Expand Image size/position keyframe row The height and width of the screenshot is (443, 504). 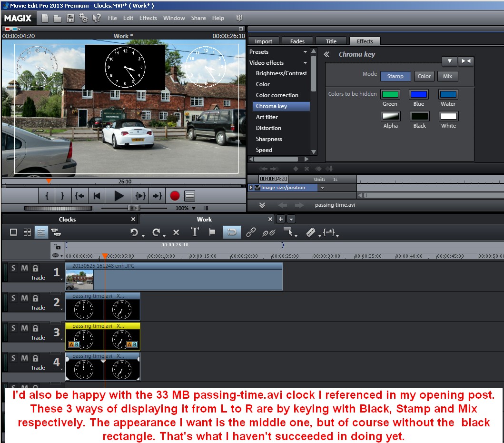click(251, 188)
